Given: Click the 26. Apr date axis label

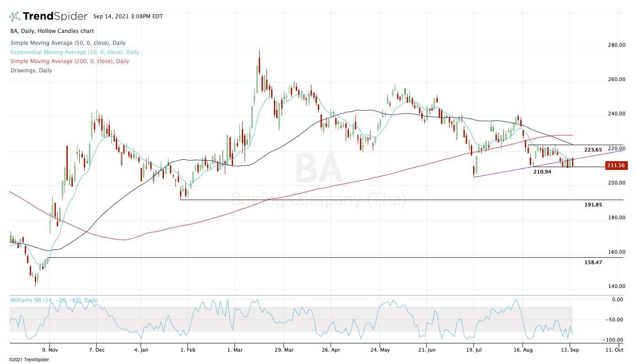Looking at the screenshot, I should [x=330, y=349].
